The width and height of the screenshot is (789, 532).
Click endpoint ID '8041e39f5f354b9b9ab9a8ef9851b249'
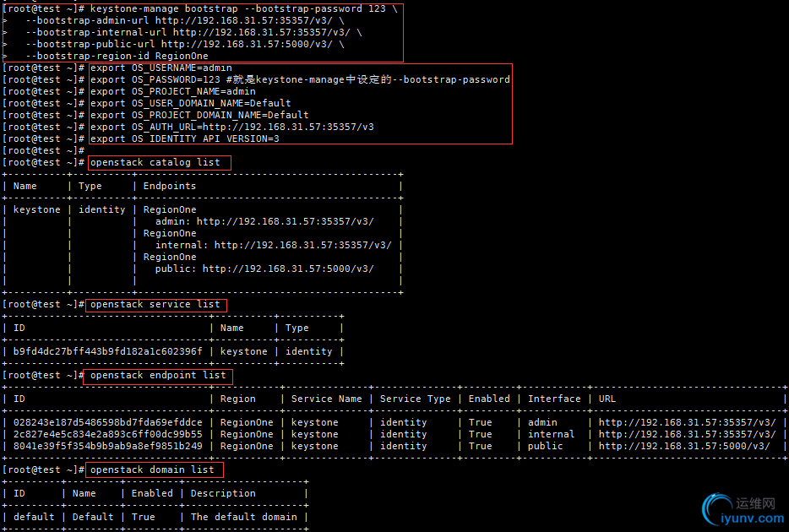click(107, 446)
